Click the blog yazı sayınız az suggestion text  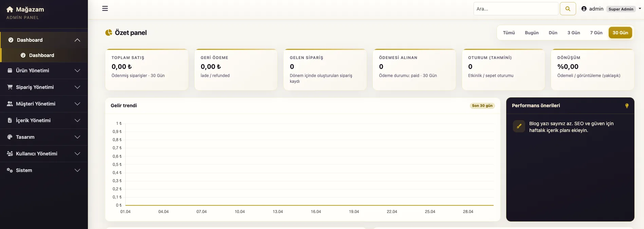(x=571, y=127)
